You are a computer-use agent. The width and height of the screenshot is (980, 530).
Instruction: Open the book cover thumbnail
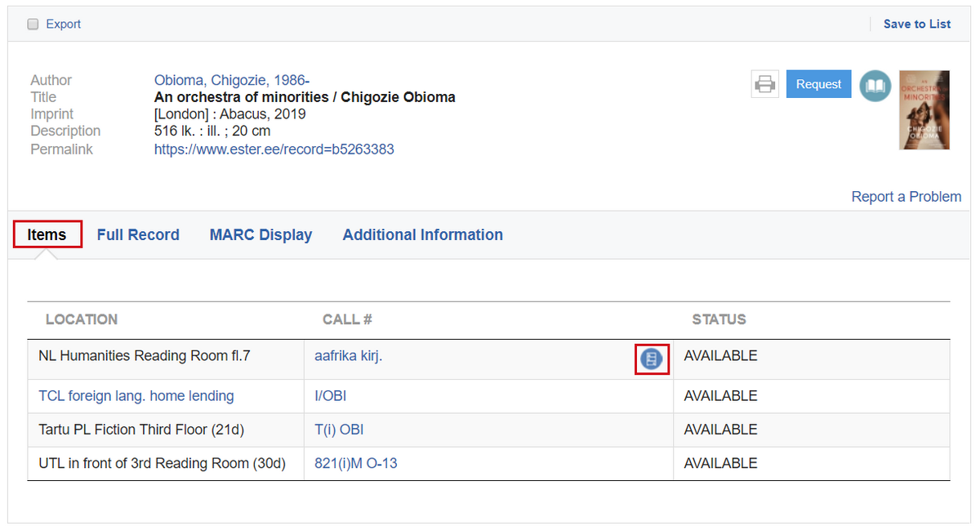(924, 109)
